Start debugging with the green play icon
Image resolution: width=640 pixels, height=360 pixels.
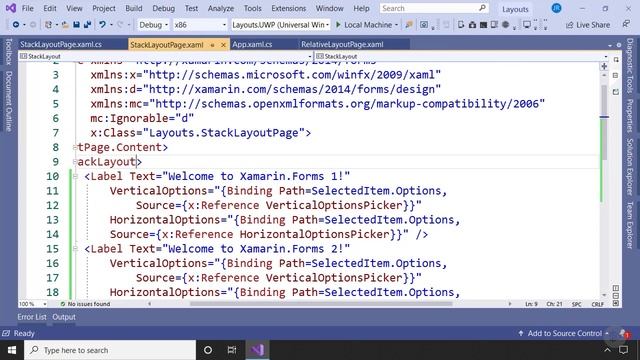pos(338,25)
